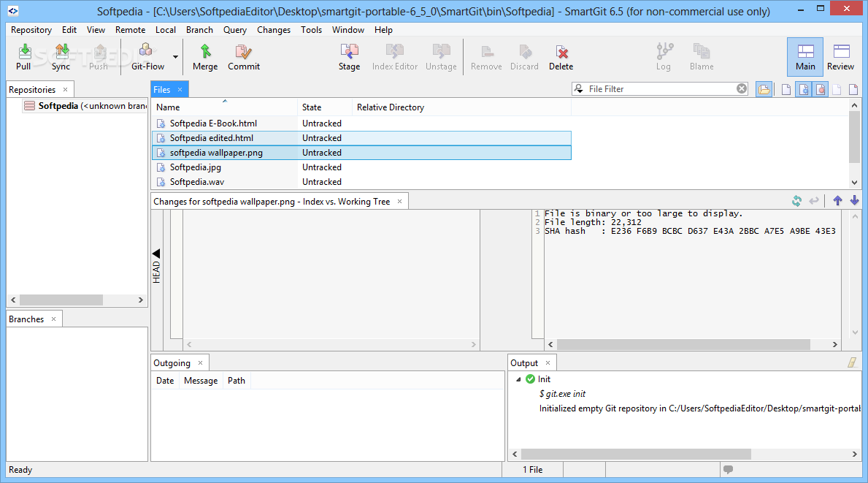
Task: Click the Sync toolbar icon
Action: point(61,57)
